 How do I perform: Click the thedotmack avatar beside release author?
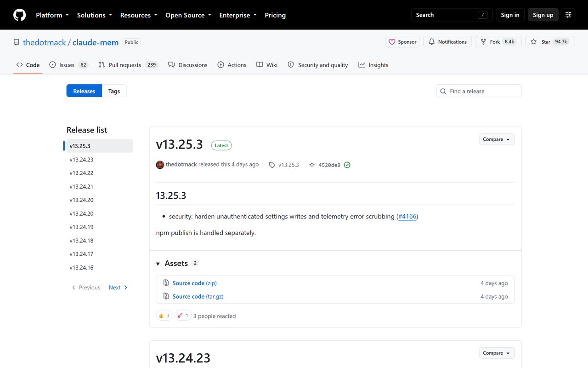point(160,165)
